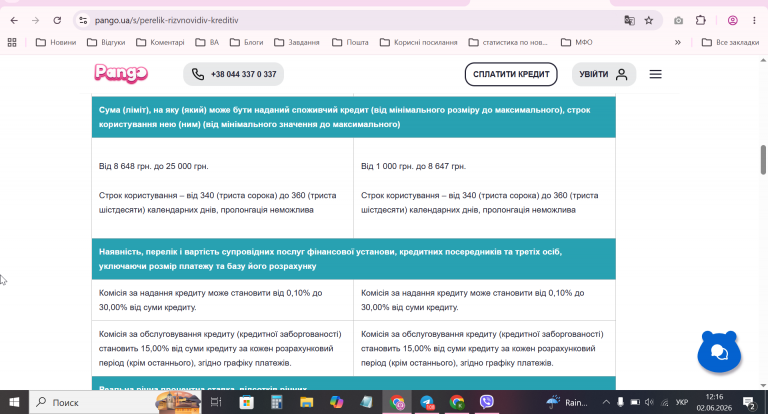Viewport: 768px width, 414px height.
Task: Open the Telegram taskbar icon
Action: tap(427, 402)
